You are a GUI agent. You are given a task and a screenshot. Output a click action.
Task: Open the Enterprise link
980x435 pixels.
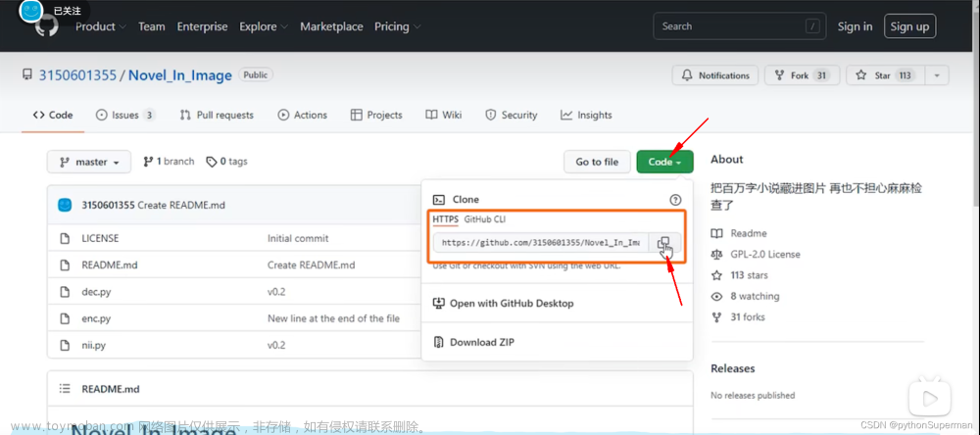[202, 26]
